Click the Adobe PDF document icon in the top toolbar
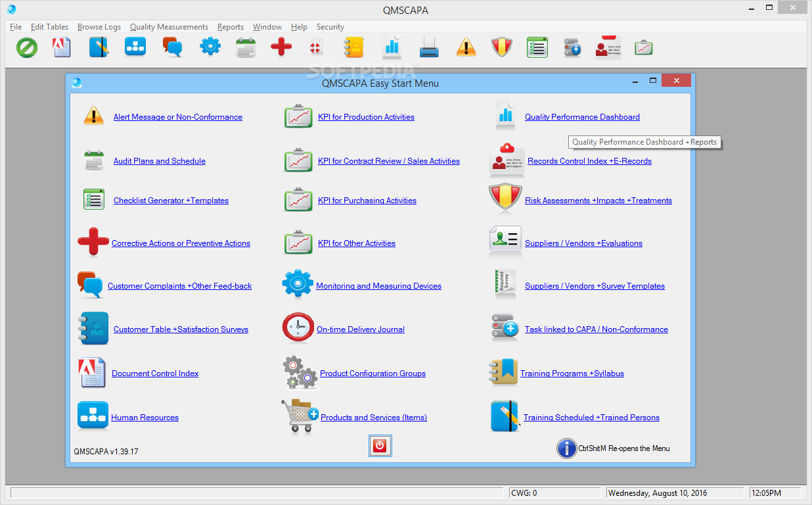The height and width of the screenshot is (505, 812). pos(62,47)
